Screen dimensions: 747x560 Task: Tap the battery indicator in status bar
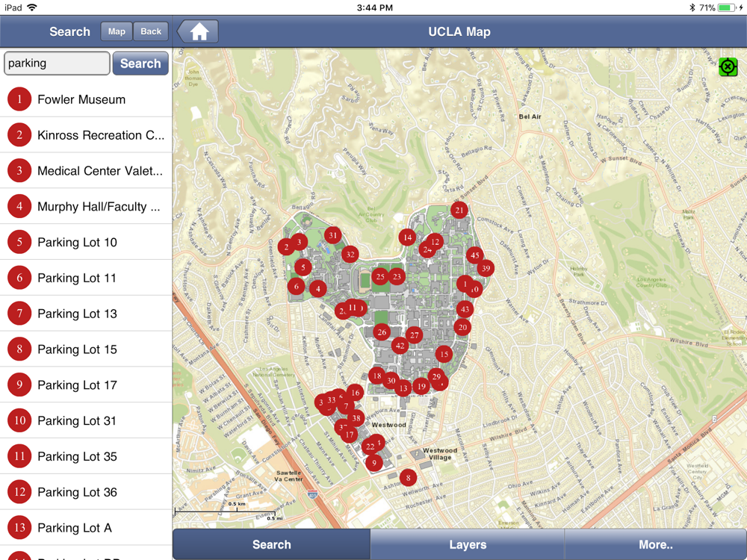[x=727, y=7]
